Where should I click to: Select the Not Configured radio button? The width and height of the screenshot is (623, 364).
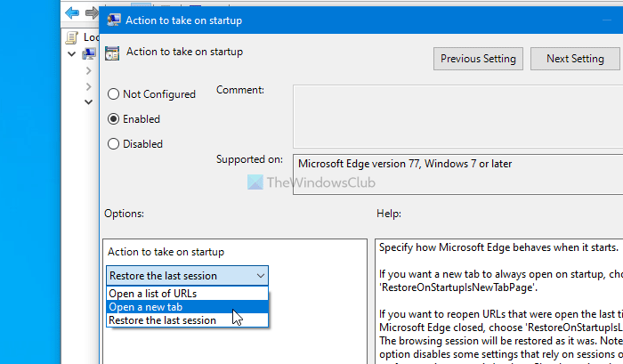(x=113, y=94)
